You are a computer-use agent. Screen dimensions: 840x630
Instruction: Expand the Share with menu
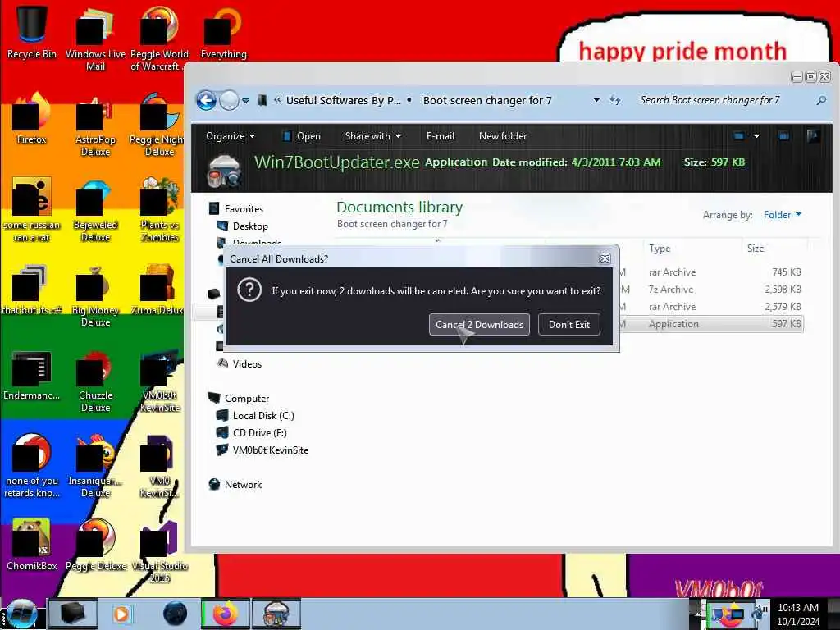pos(373,136)
